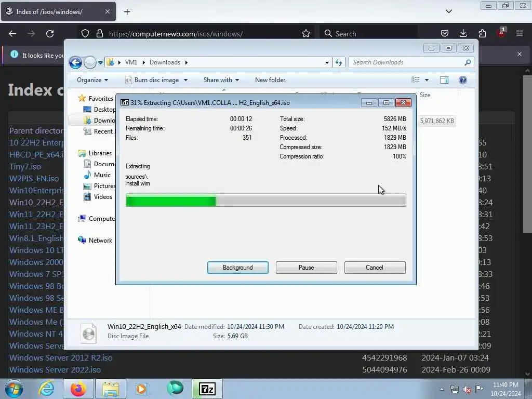Select Downloads in navigation pane

click(x=100, y=121)
